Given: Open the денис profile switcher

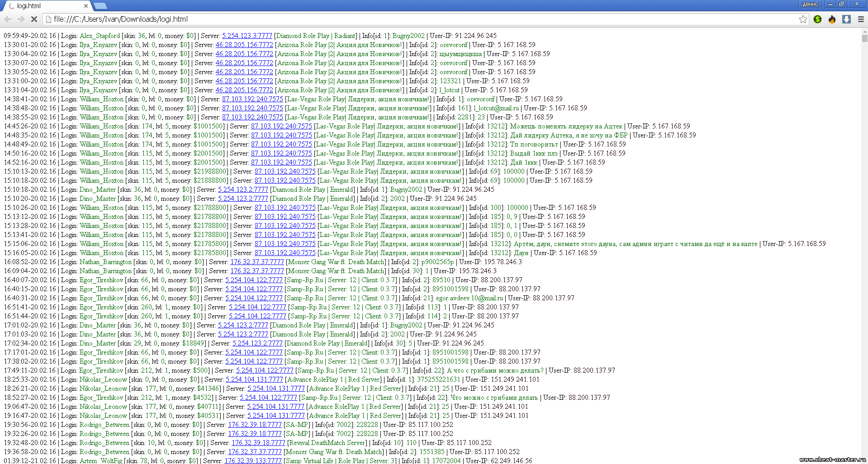Looking at the screenshot, I should [810, 4].
